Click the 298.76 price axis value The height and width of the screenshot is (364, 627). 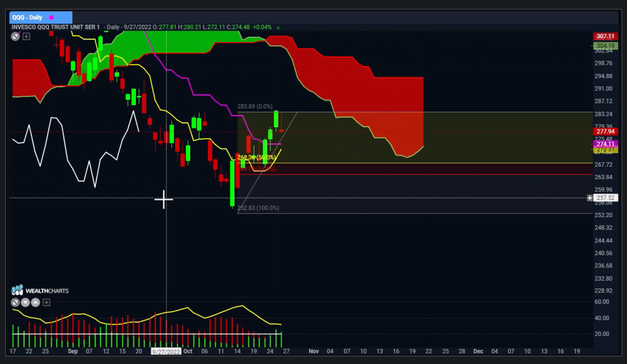click(x=603, y=63)
